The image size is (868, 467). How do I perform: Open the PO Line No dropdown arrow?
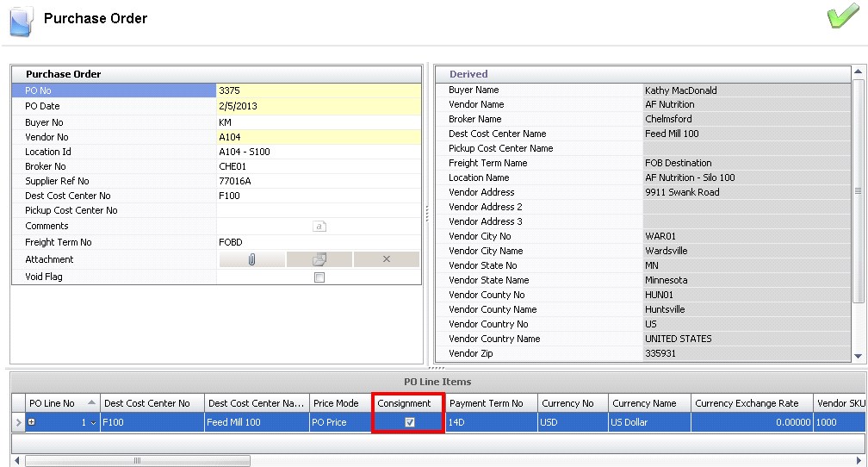click(x=93, y=423)
